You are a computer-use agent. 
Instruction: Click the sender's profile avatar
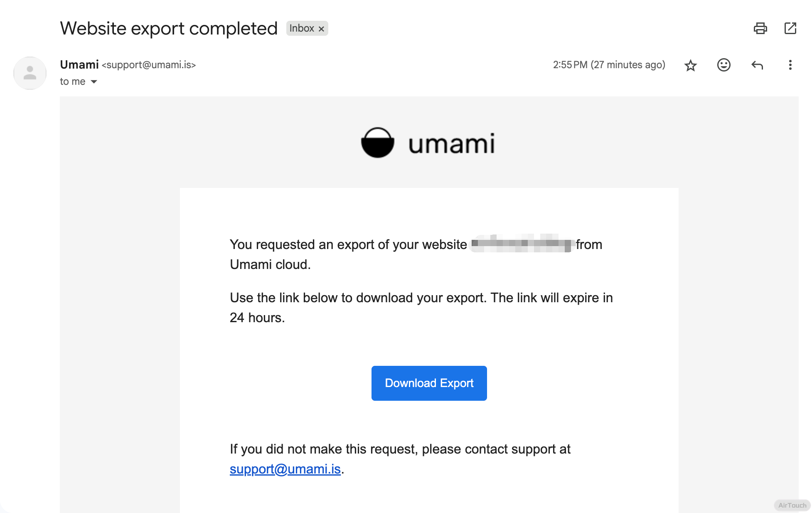[x=30, y=73]
